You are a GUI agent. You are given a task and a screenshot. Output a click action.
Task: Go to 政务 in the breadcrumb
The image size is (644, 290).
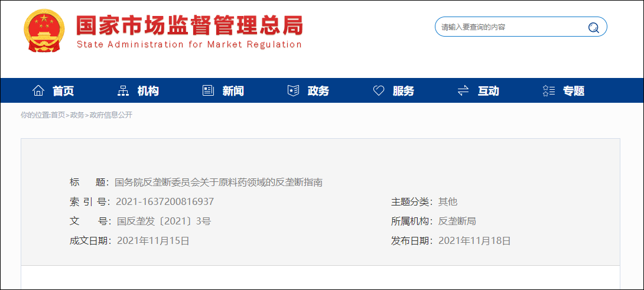pos(77,115)
